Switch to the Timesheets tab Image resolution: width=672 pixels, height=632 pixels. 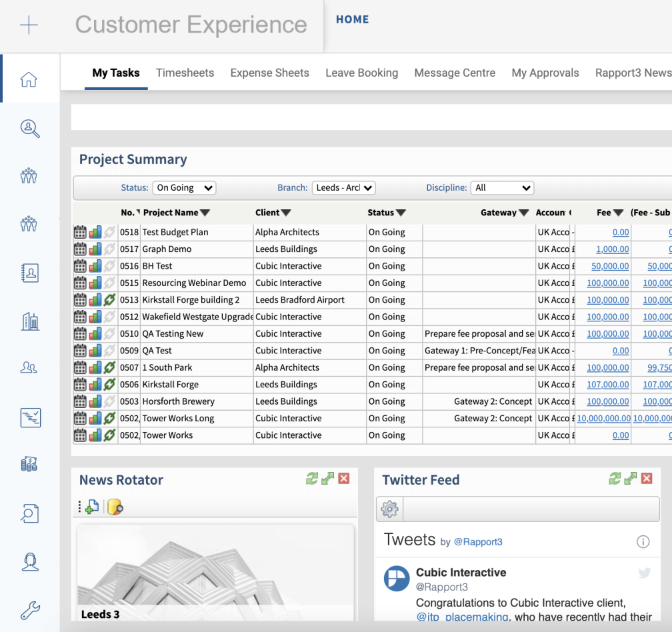(185, 73)
